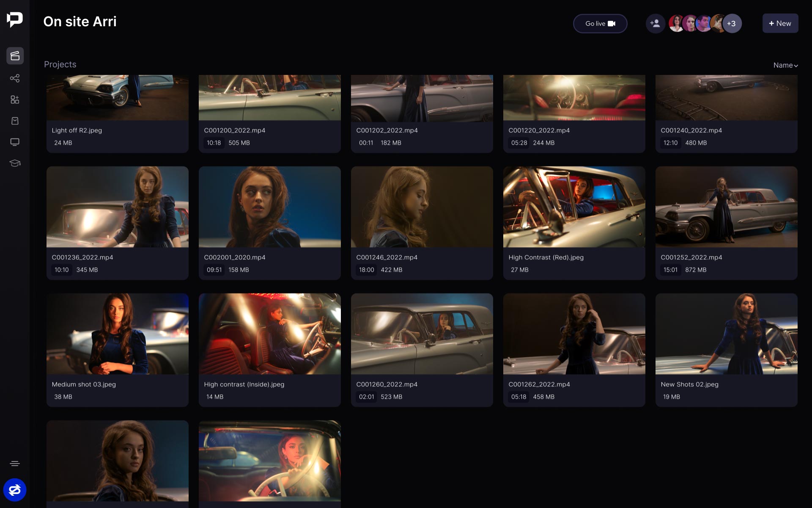Click the 523 MB size label
812x508 pixels.
click(392, 397)
